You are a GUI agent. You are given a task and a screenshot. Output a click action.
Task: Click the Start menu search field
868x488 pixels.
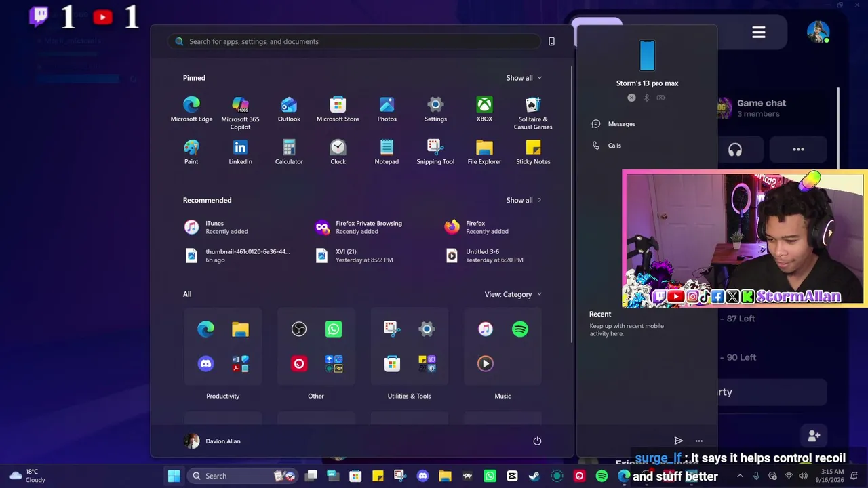(x=354, y=41)
